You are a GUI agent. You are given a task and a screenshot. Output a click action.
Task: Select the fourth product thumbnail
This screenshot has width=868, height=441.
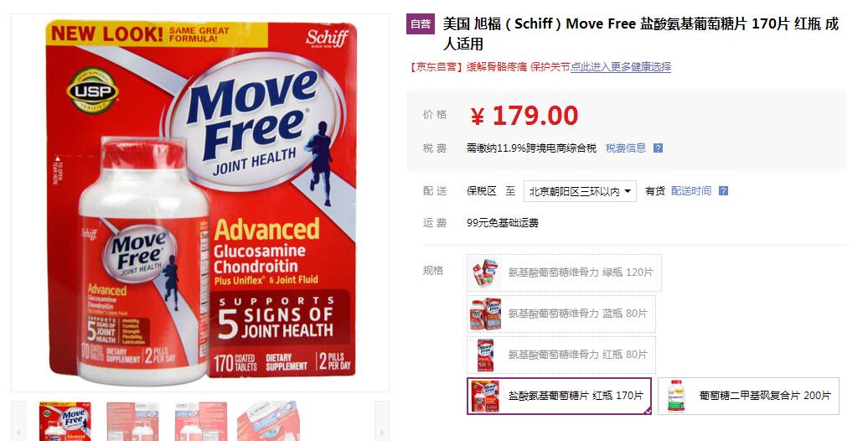[x=269, y=421]
